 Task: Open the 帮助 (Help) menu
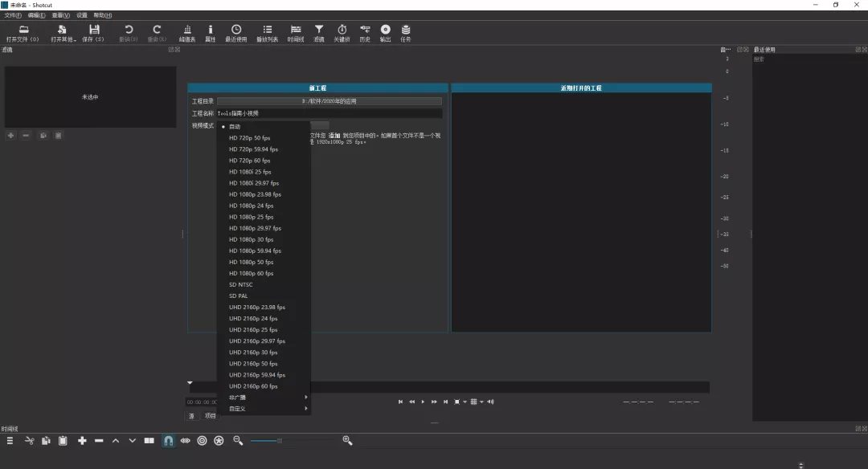102,15
